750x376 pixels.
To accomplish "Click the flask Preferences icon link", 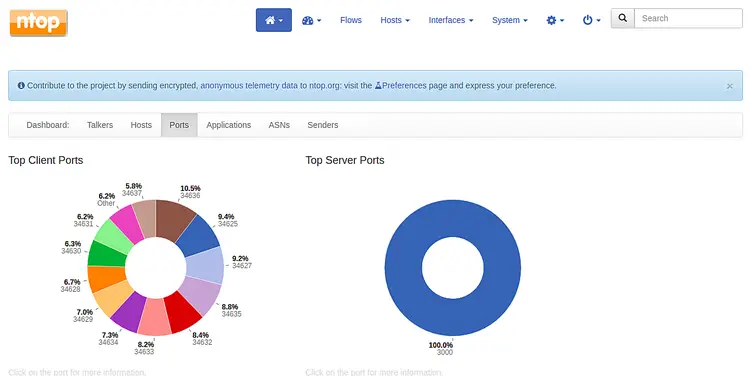I will point(400,86).
